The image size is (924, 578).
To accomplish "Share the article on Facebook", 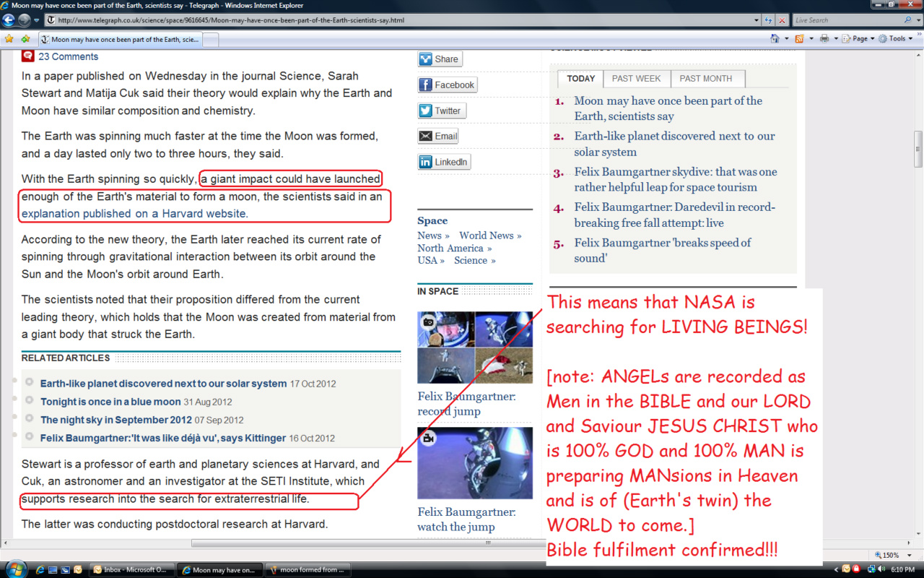I will tap(447, 85).
